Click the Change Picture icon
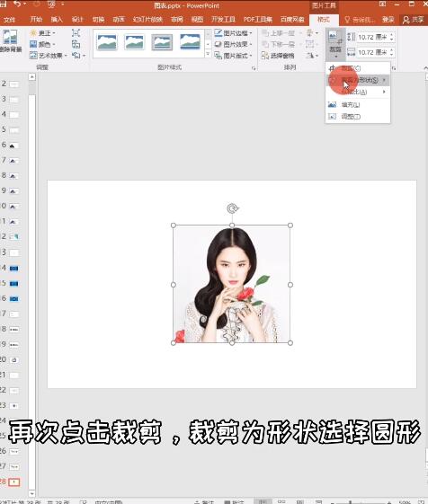This screenshot has height=504, width=428. tap(76, 44)
